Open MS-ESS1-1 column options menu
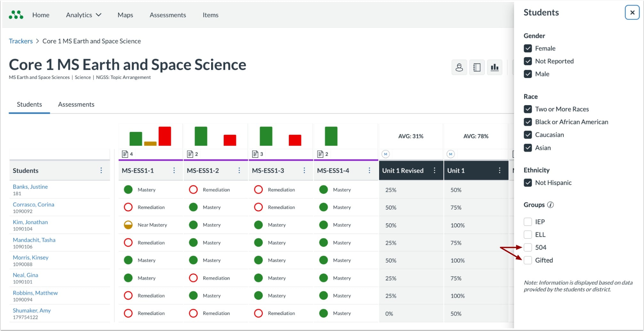 174,170
